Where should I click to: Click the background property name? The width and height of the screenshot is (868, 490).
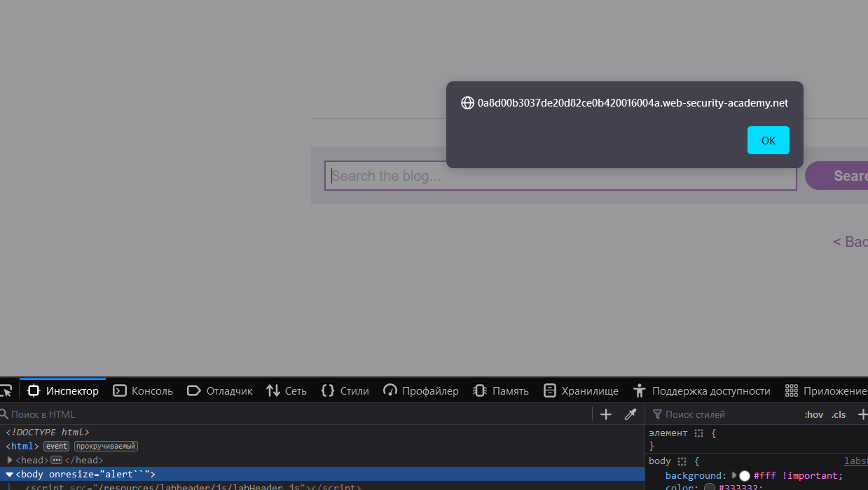[x=694, y=475]
